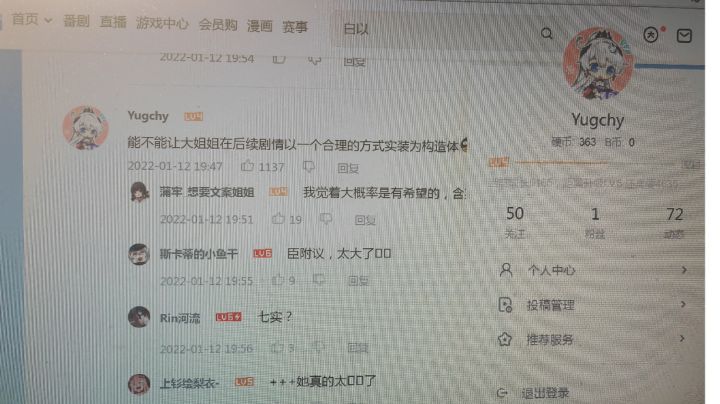Viewport: 720px width, 404px height.
Task: Click avatar of Rin河流
Action: 139,317
